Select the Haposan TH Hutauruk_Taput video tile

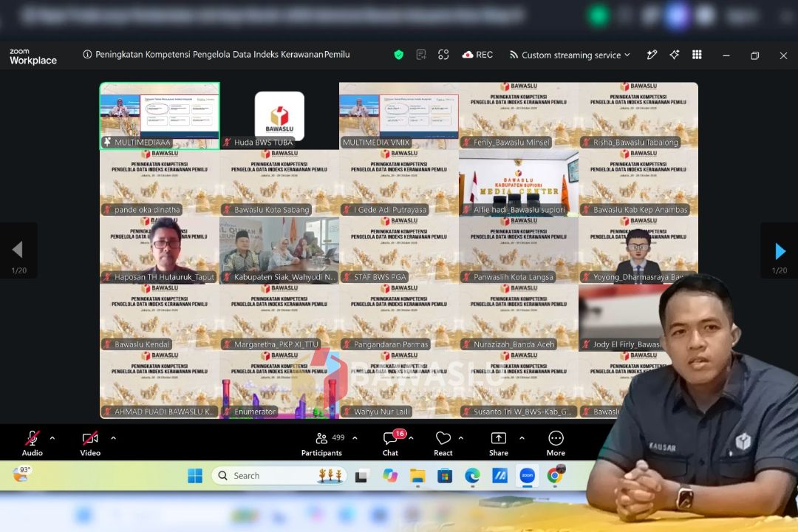pyautogui.click(x=160, y=250)
